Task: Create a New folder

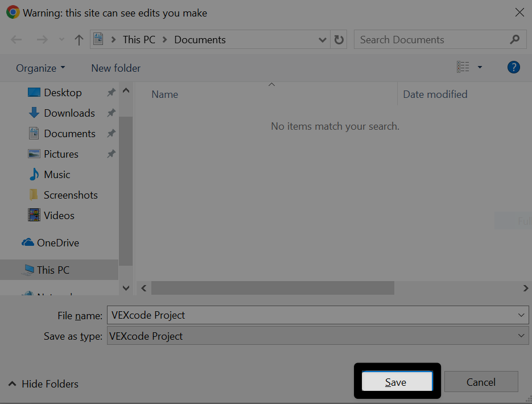Action: click(x=116, y=68)
